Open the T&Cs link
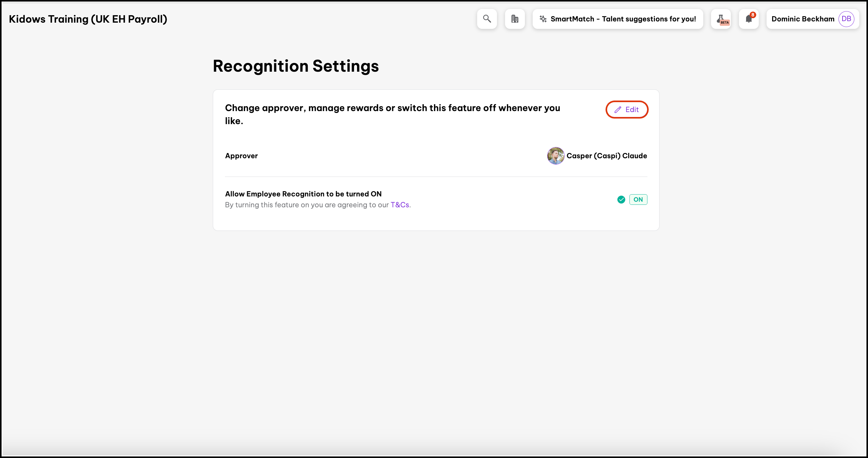 pos(400,205)
